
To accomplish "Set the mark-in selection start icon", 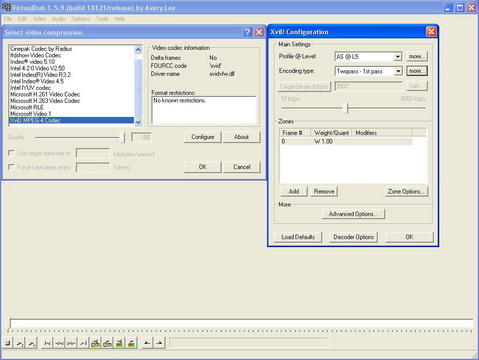I will pos(147,343).
